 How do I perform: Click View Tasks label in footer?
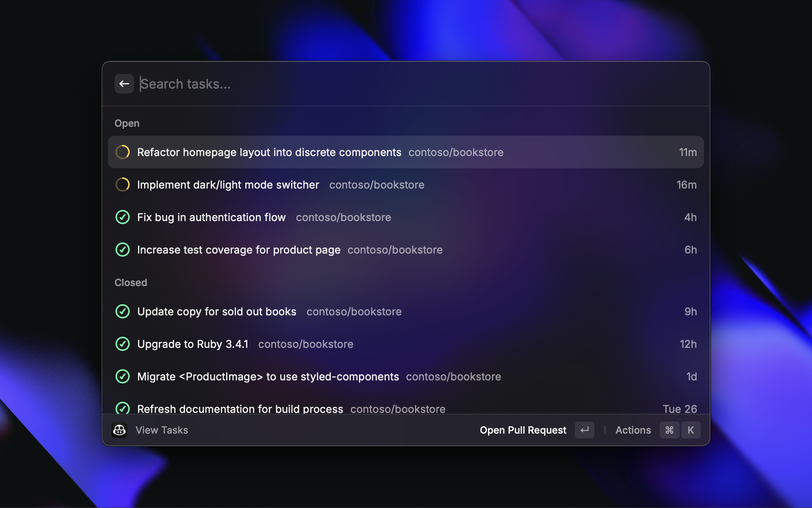pyautogui.click(x=162, y=430)
